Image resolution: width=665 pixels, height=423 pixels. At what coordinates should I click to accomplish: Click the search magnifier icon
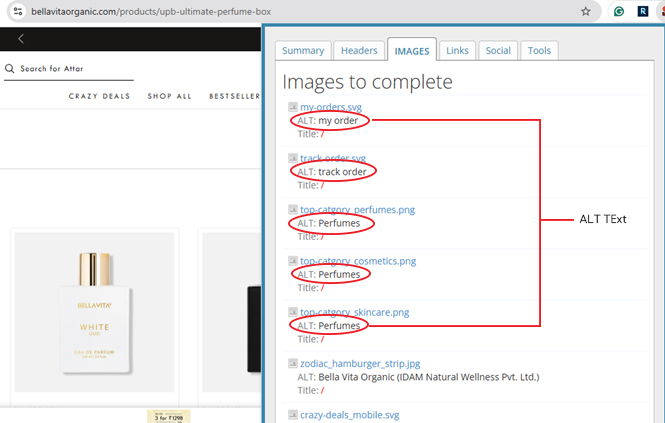9,68
